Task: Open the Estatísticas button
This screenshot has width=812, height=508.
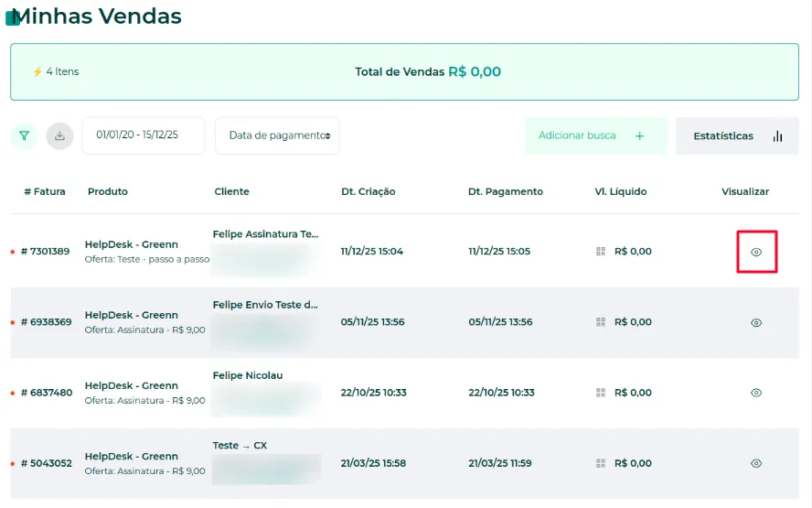Action: point(737,135)
